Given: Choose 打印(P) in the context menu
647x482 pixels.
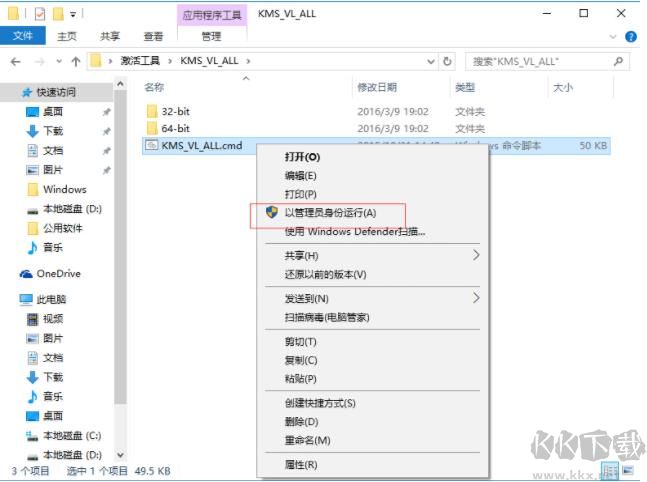Looking at the screenshot, I should point(300,194).
